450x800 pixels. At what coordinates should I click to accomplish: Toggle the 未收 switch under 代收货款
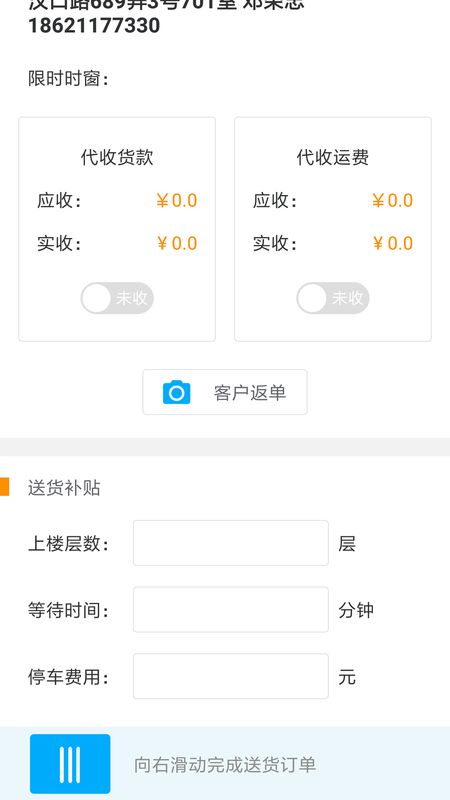pos(117,298)
